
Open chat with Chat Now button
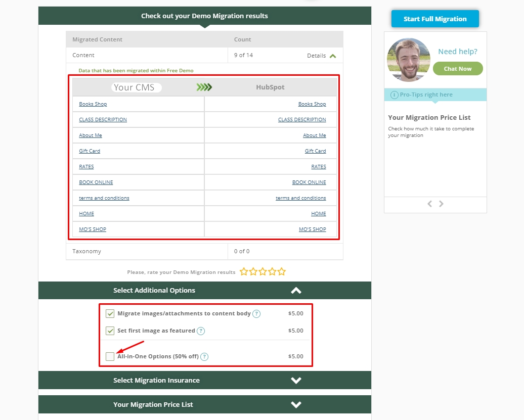click(x=458, y=68)
